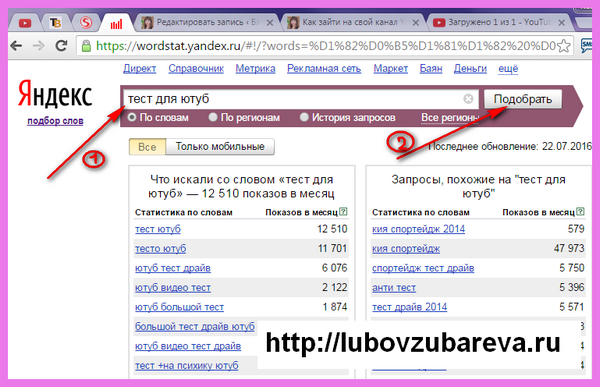
Task: Switch to the YouTube pinned tab
Action: (x=25, y=23)
